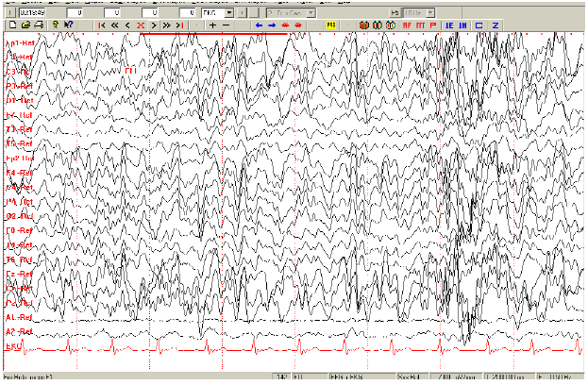Open a file with the folder icon

25,25
